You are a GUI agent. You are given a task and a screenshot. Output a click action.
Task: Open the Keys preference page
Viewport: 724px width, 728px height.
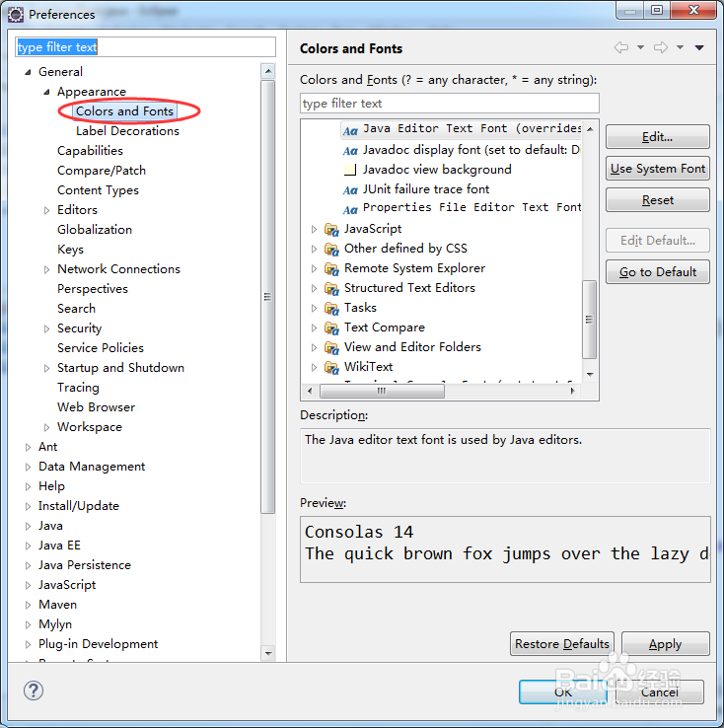71,250
